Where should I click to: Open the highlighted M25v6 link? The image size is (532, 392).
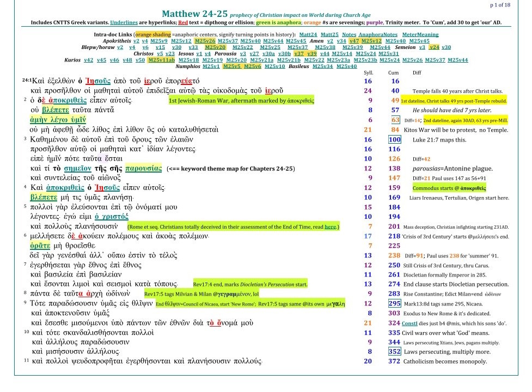253,66
